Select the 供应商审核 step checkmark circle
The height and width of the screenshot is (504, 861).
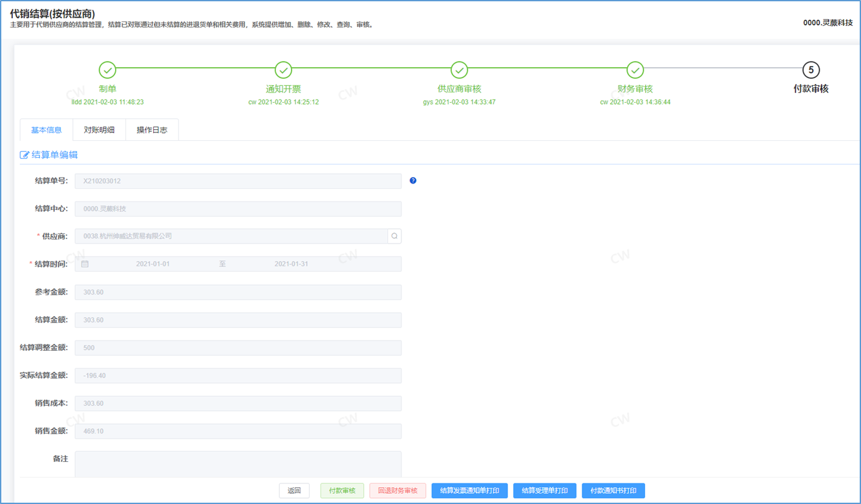point(459,70)
